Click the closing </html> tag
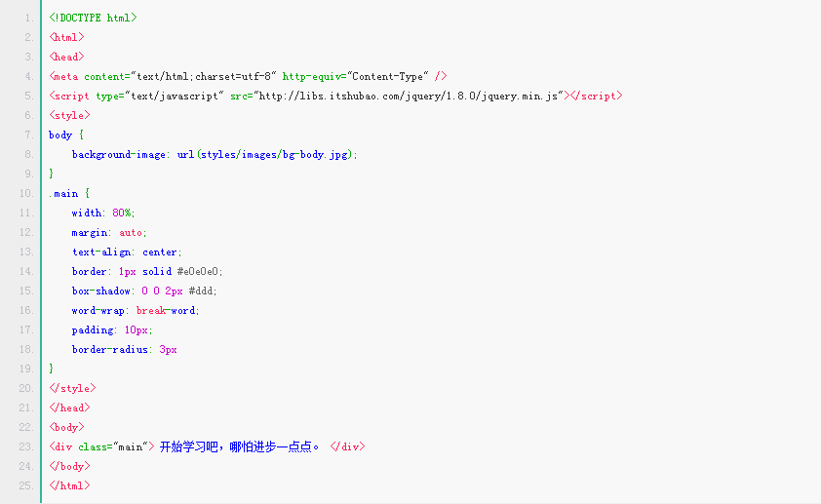 [x=69, y=485]
